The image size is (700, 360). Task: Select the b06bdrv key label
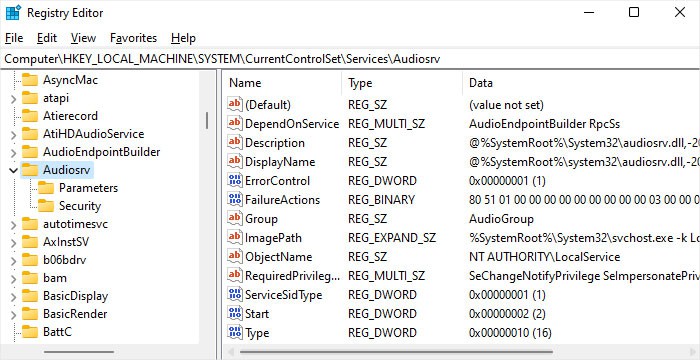tap(65, 260)
